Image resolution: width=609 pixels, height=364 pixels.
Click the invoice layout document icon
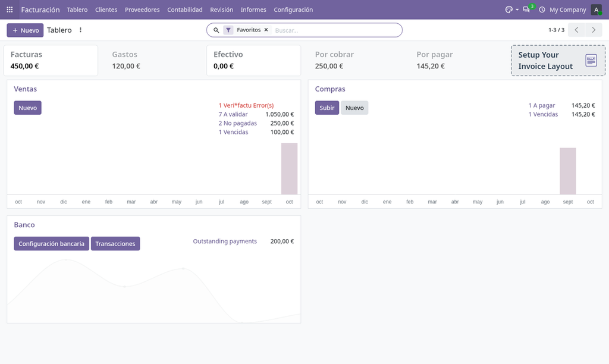click(591, 60)
